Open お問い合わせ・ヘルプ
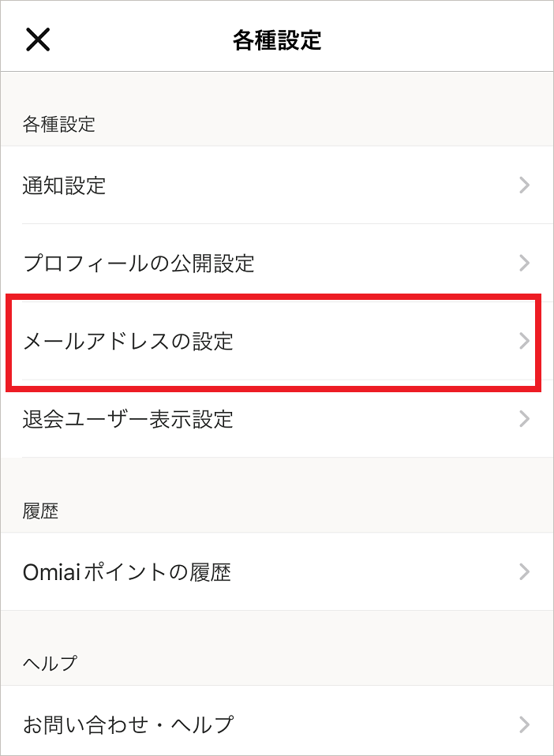The width and height of the screenshot is (554, 756). click(x=277, y=724)
